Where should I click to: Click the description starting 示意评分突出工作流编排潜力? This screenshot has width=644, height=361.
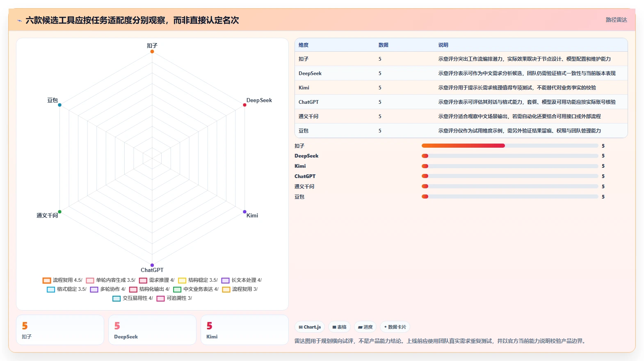coord(524,59)
